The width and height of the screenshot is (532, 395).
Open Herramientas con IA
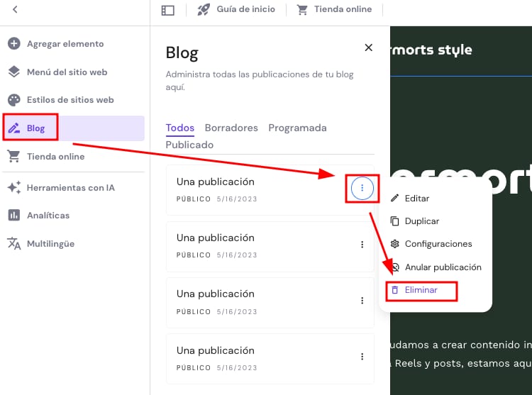70,188
